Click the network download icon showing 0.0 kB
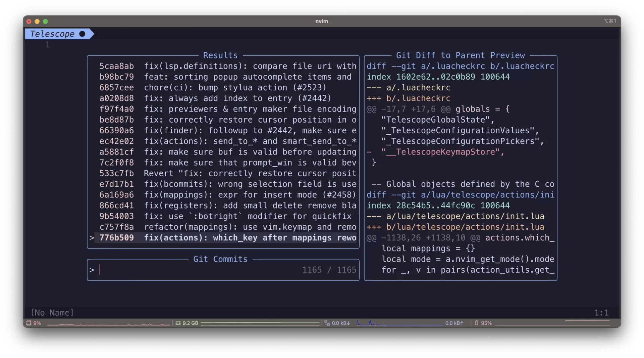The width and height of the screenshot is (644, 358). coord(327,323)
